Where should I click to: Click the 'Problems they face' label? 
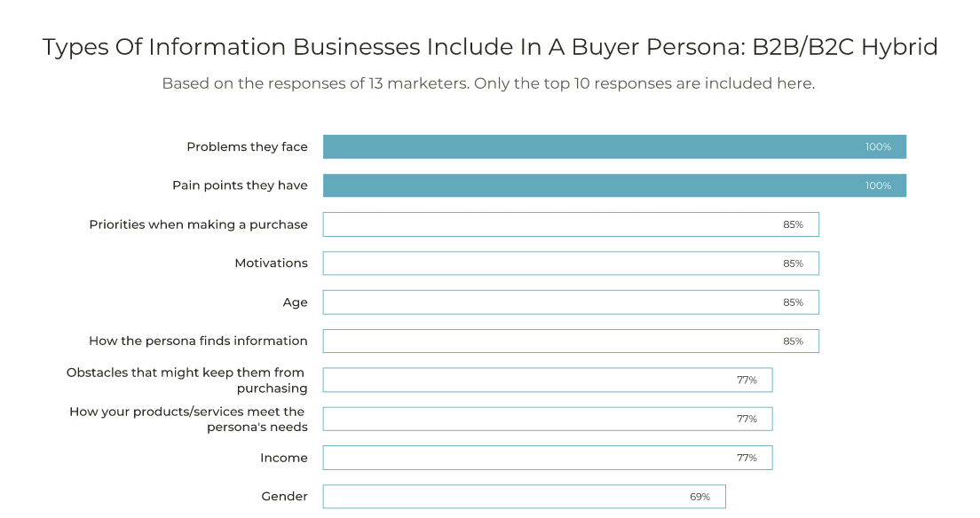pyautogui.click(x=247, y=147)
